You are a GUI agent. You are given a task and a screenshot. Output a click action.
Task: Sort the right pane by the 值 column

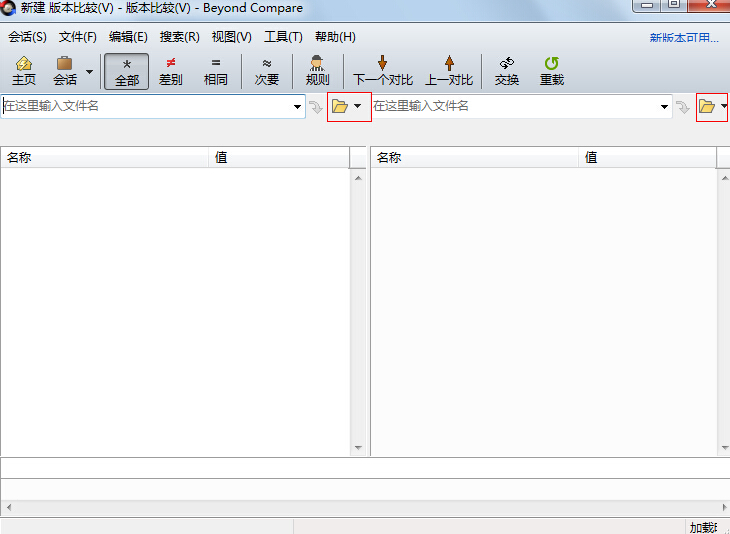click(x=648, y=157)
